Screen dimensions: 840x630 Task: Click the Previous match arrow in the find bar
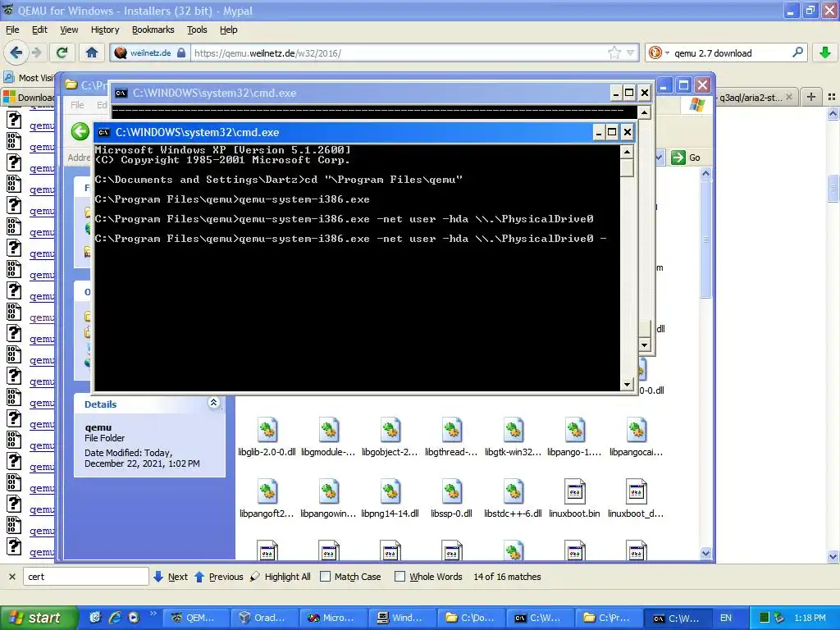click(x=218, y=577)
